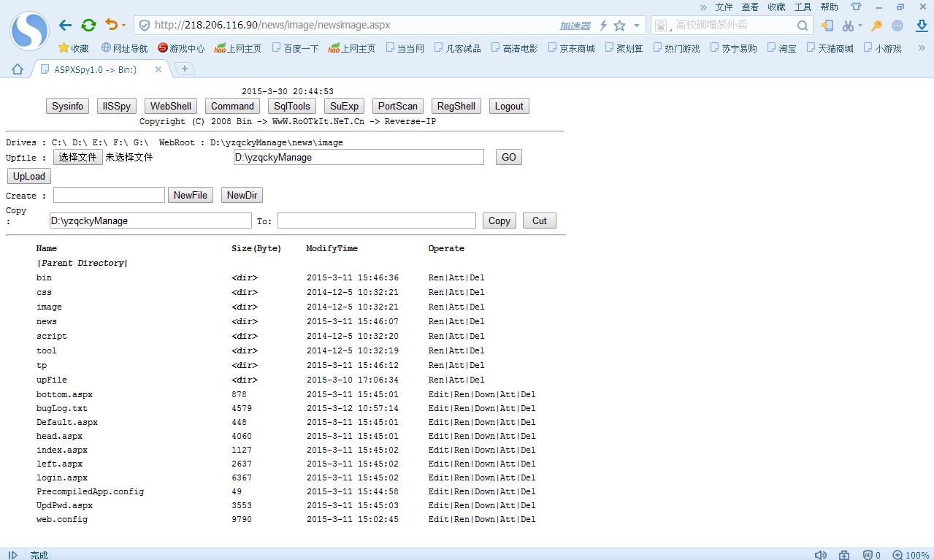Close the ASPXSpy1.0 tab
The width and height of the screenshot is (934, 560).
(x=158, y=69)
